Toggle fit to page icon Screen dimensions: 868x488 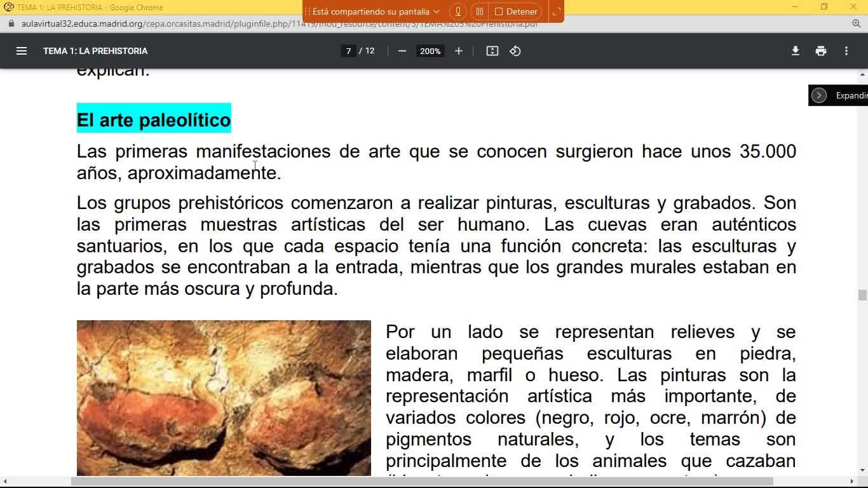click(x=492, y=51)
